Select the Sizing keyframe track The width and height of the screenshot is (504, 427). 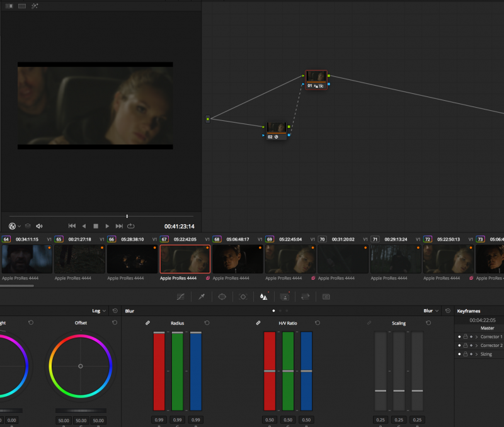tap(486, 355)
